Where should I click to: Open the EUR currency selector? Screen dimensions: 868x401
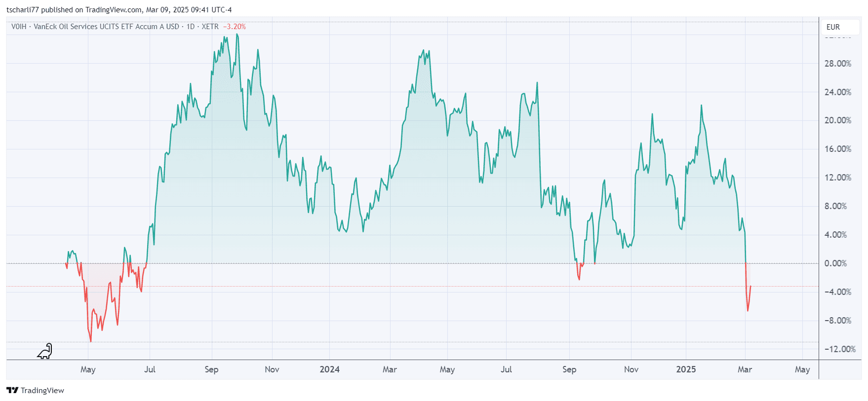click(x=833, y=27)
